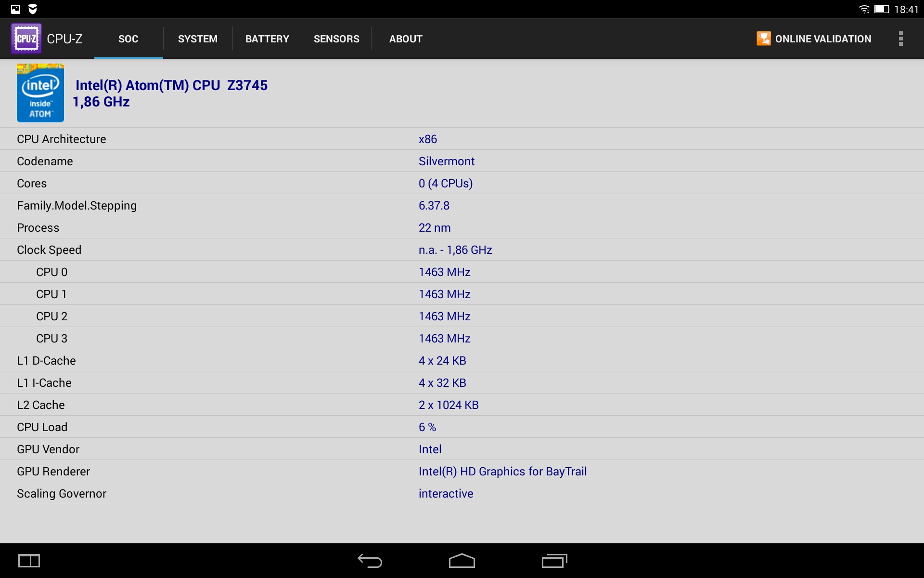Tap the Clock Speed label

coord(49,250)
